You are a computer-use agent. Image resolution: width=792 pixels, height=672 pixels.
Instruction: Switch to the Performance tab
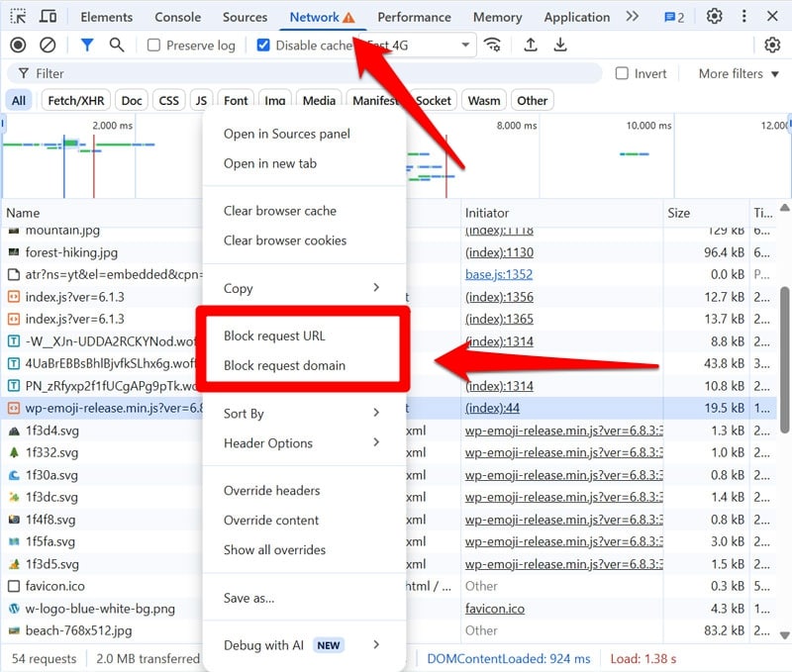(414, 16)
